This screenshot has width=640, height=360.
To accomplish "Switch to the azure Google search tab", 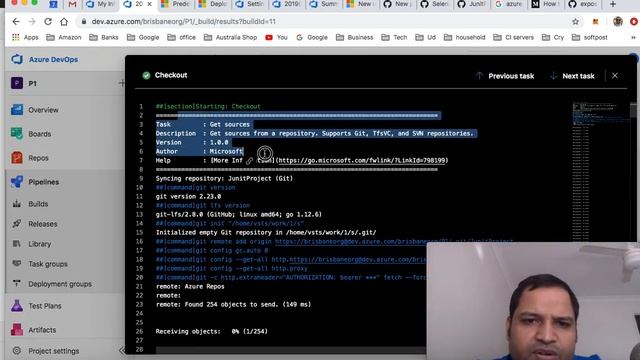I will click(x=509, y=4).
